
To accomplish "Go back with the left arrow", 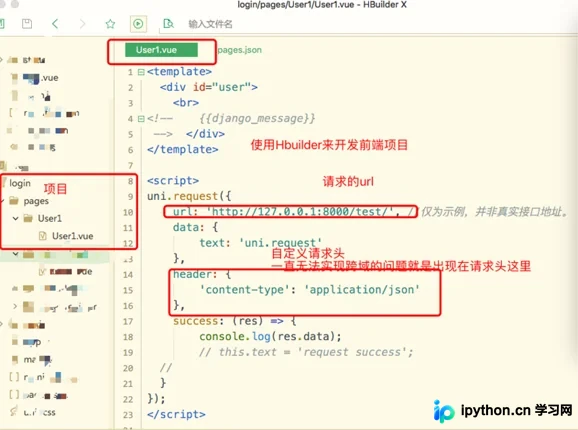I will [x=55, y=24].
